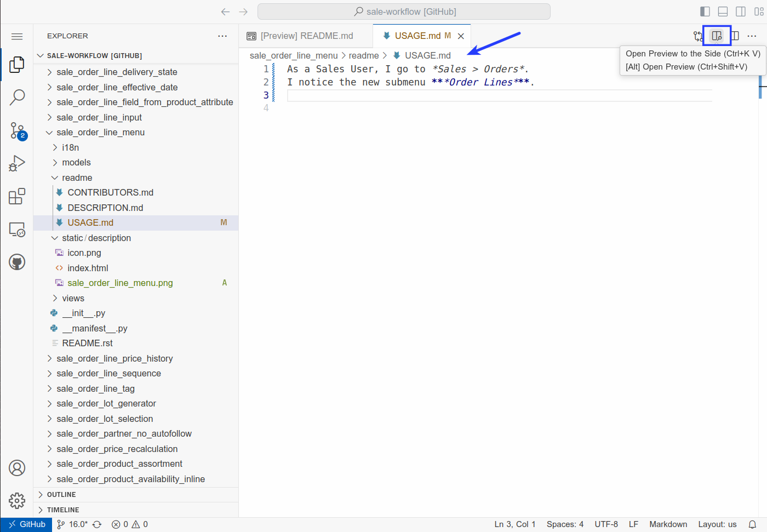Collapse the sale_order_line_menu folder
This screenshot has height=532, width=767.
tap(100, 133)
